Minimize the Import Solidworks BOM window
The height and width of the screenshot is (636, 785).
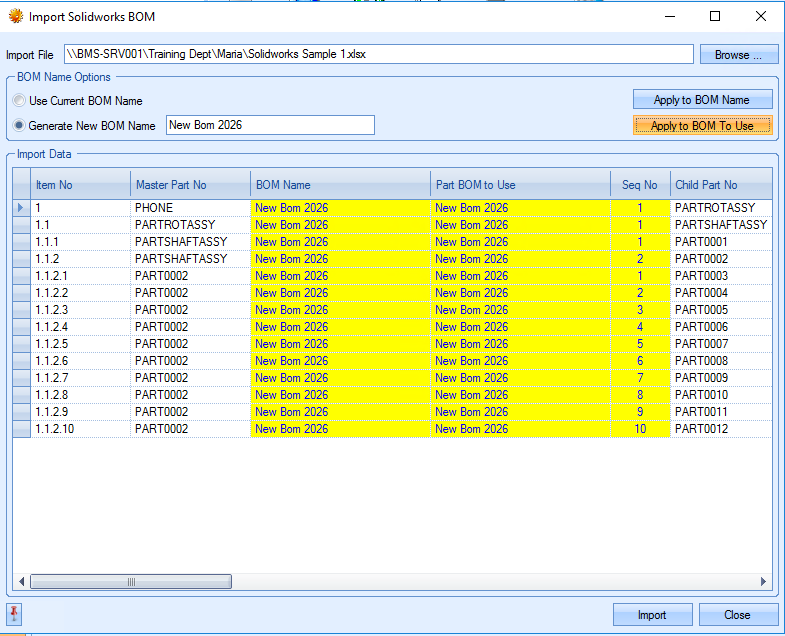pos(668,16)
